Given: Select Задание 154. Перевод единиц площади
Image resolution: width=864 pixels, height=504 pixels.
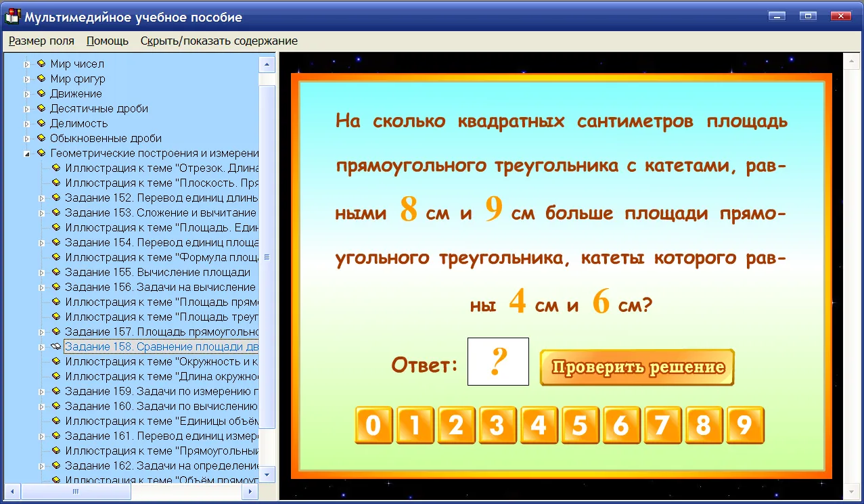Looking at the screenshot, I should point(161,242).
